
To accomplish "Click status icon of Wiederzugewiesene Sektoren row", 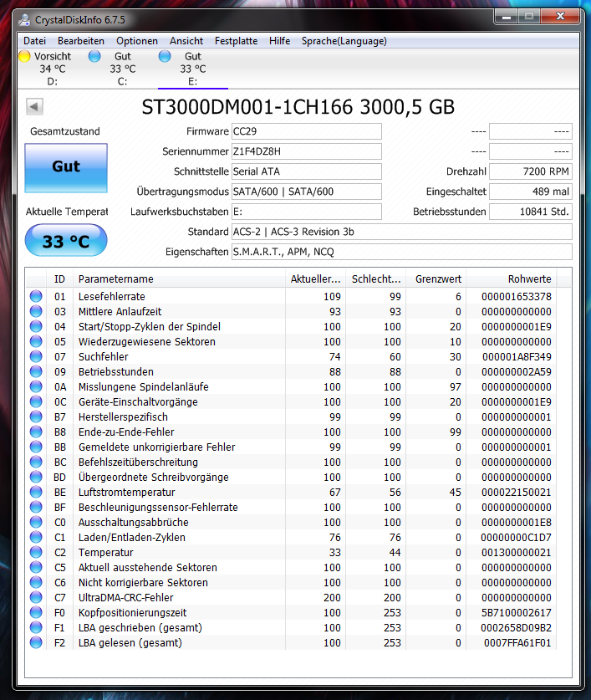I will pyautogui.click(x=36, y=341).
